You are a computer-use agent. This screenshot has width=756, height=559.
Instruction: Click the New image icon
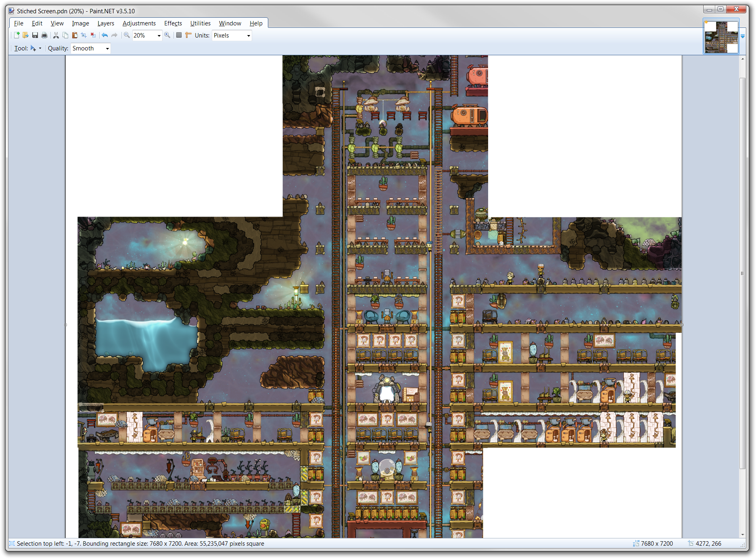click(x=17, y=35)
